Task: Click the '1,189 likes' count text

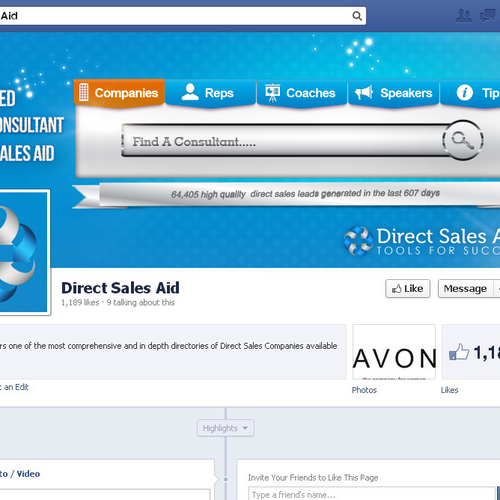Action: coord(80,303)
